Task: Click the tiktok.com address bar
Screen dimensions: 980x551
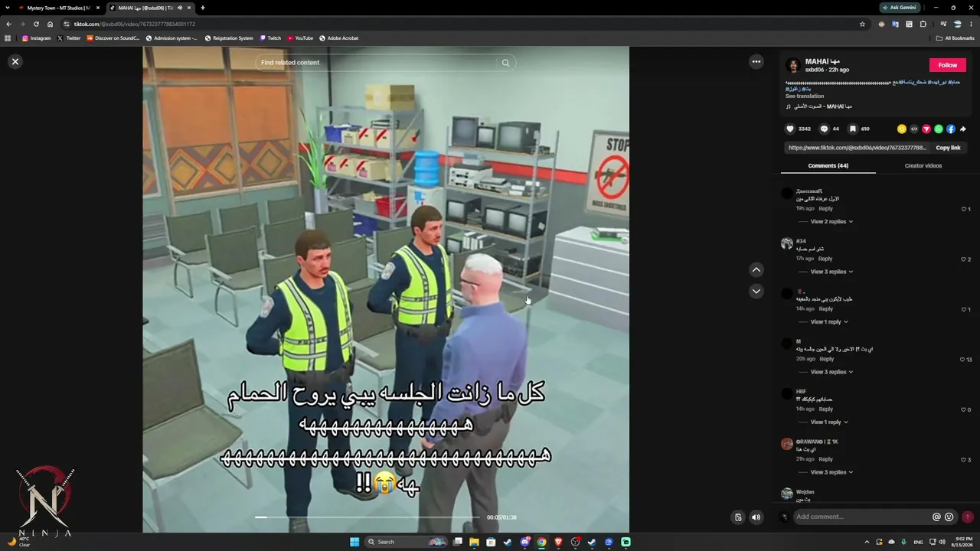Action: click(459, 24)
